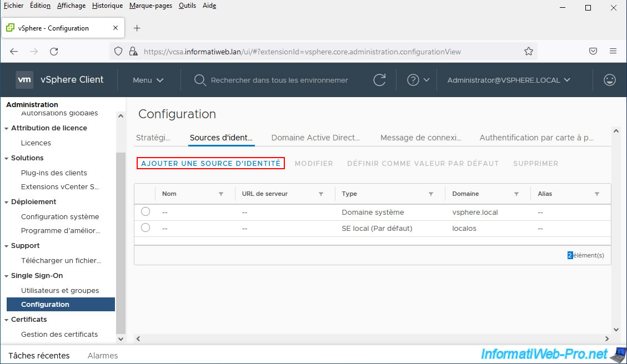Image resolution: width=627 pixels, height=364 pixels.
Task: Open the Administrator@VSPHERE.LOCAL user dropdown
Action: point(509,80)
